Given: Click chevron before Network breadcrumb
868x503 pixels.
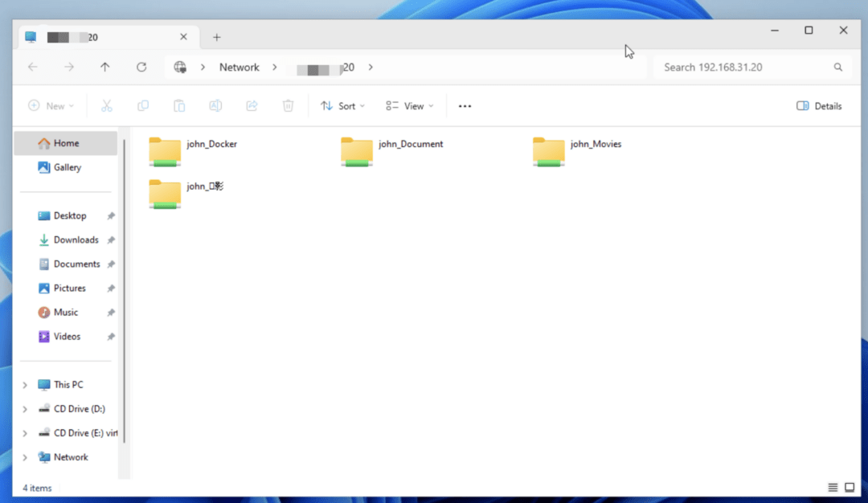Looking at the screenshot, I should click(203, 67).
